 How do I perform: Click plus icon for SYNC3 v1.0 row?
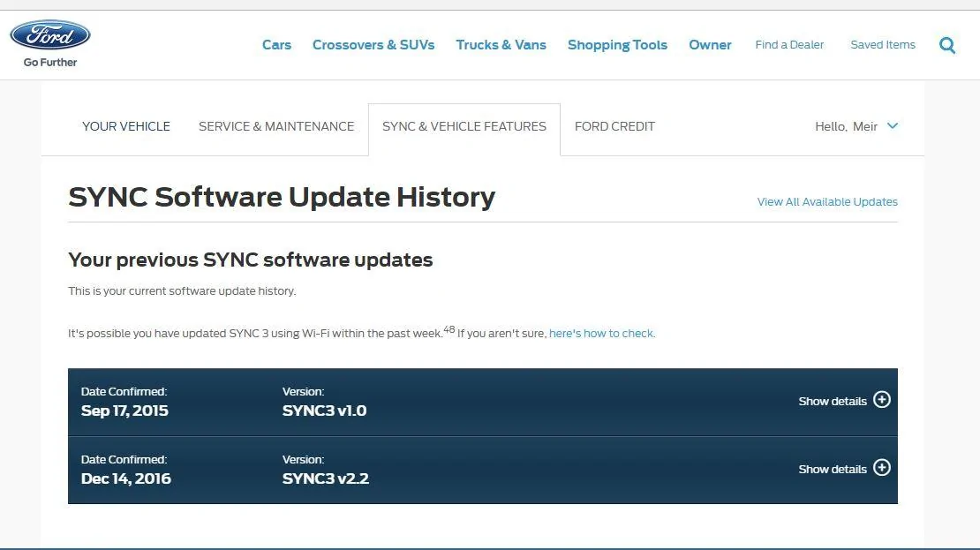coord(882,400)
